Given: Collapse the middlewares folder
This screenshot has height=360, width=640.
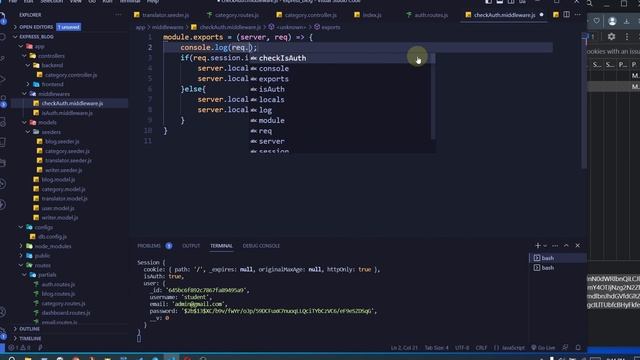Looking at the screenshot, I should [54, 94].
